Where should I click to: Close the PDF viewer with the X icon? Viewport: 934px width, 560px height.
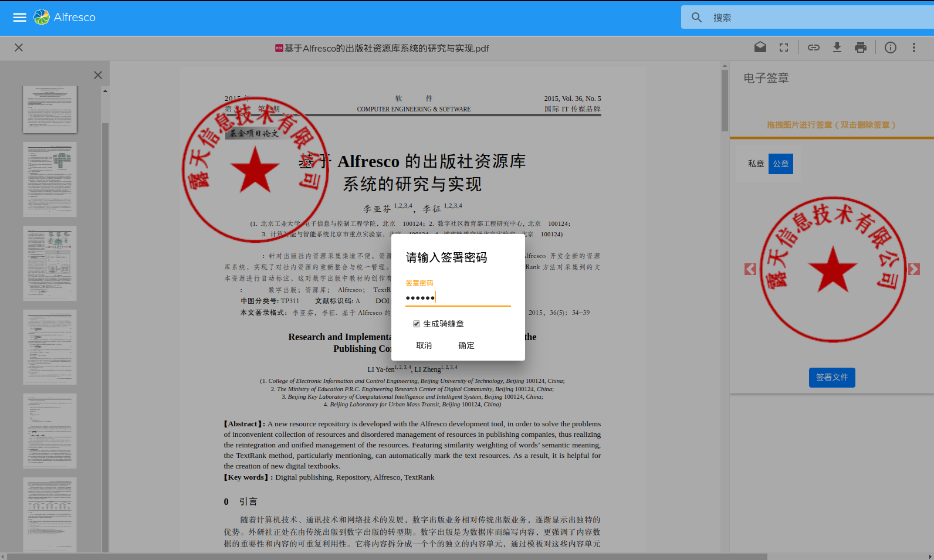pyautogui.click(x=19, y=47)
